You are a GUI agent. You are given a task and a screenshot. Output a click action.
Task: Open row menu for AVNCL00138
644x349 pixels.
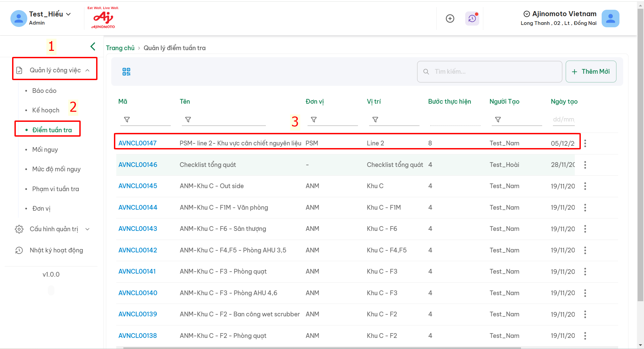tap(585, 336)
